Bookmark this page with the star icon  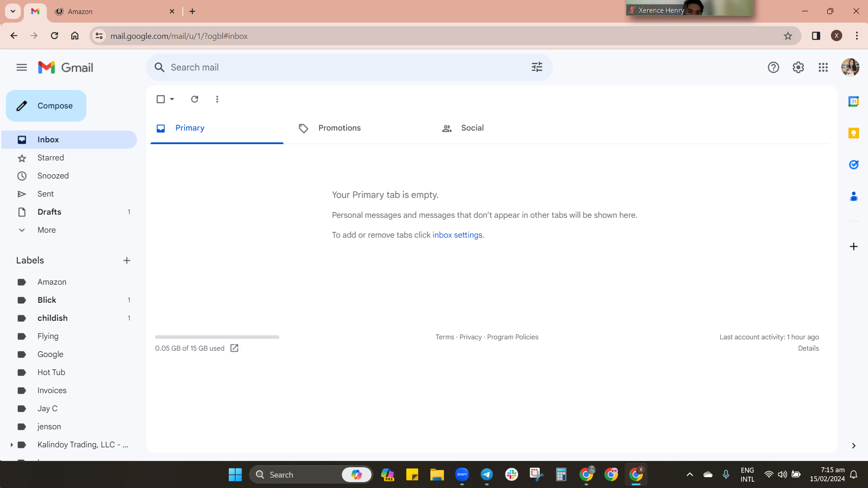[x=788, y=36]
